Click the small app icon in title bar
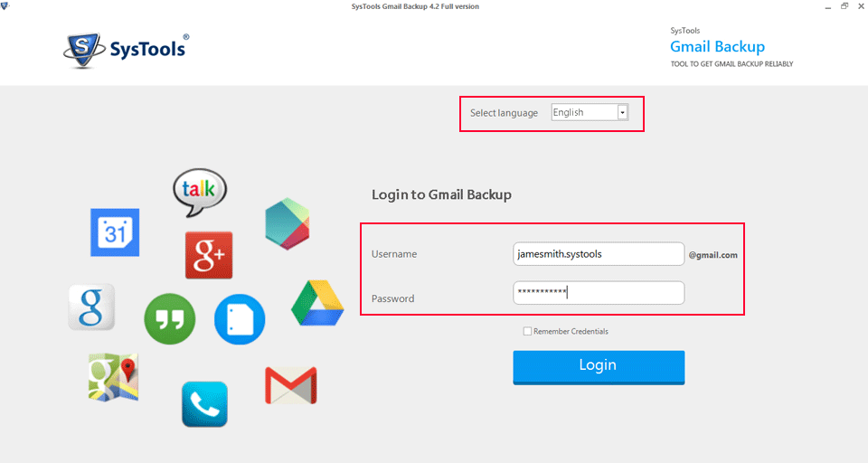This screenshot has height=463, width=868. pyautogui.click(x=5, y=6)
